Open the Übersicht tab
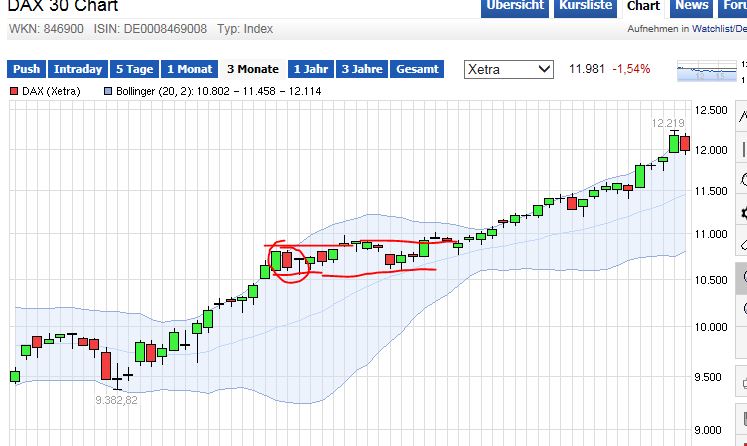 (x=515, y=7)
